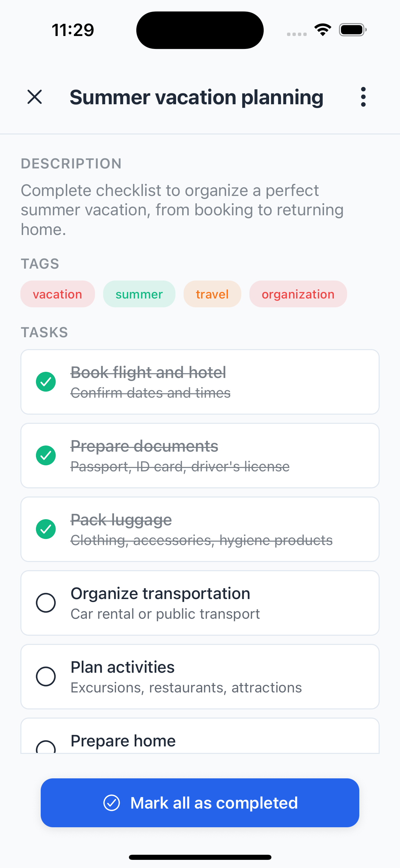Image resolution: width=400 pixels, height=868 pixels.
Task: Open the Prepare home task title
Action: 123,741
